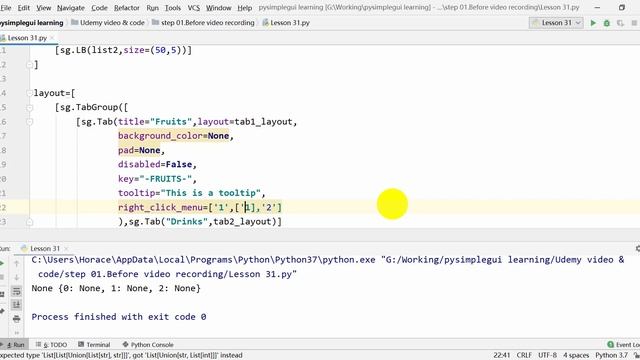Collapse the sg.Tab Fruits fold marker

click(x=29, y=122)
